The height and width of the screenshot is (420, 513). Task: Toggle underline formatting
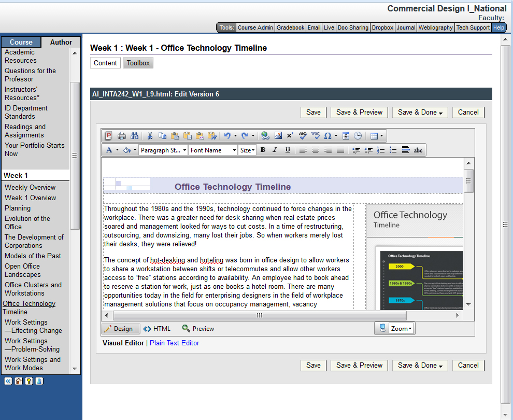click(288, 150)
